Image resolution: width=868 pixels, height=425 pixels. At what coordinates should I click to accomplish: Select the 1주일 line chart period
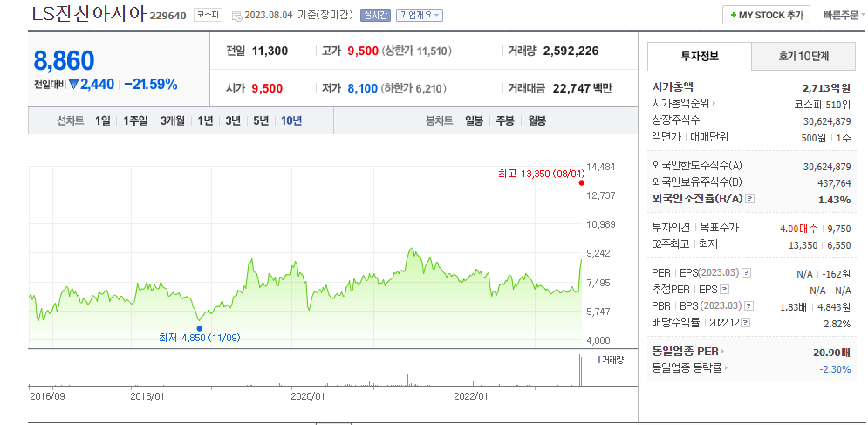135,120
